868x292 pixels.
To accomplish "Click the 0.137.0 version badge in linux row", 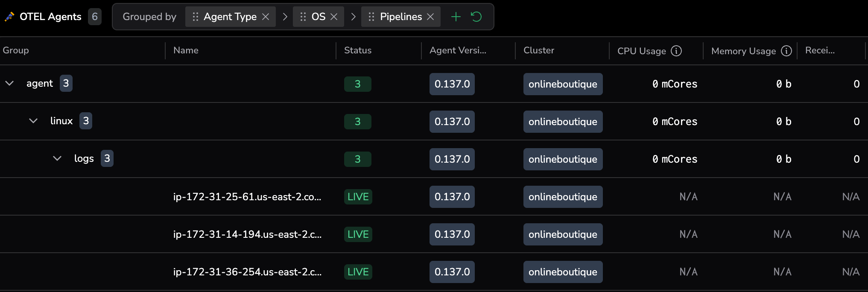I will point(452,122).
